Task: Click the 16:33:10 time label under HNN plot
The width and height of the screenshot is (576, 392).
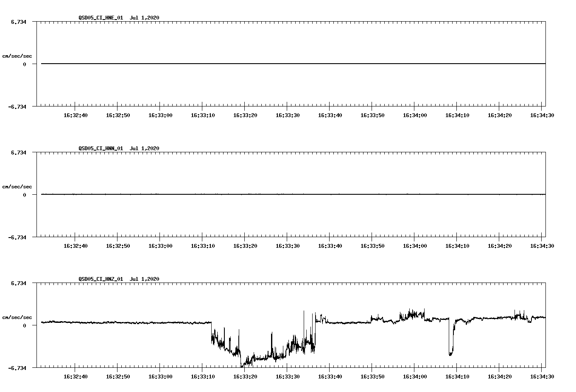Action: [x=203, y=246]
